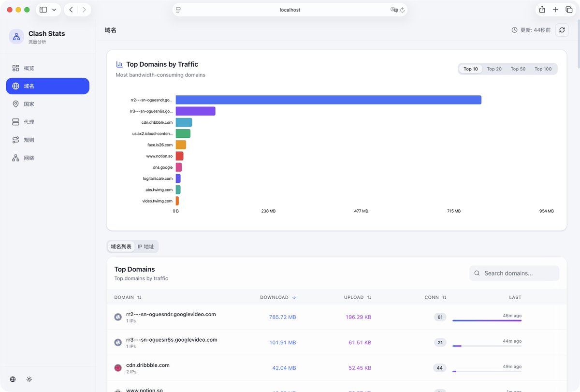
Task: Click the favicon of rr3---sn-oguesn6s.googlevideo.com row
Action: click(x=117, y=342)
